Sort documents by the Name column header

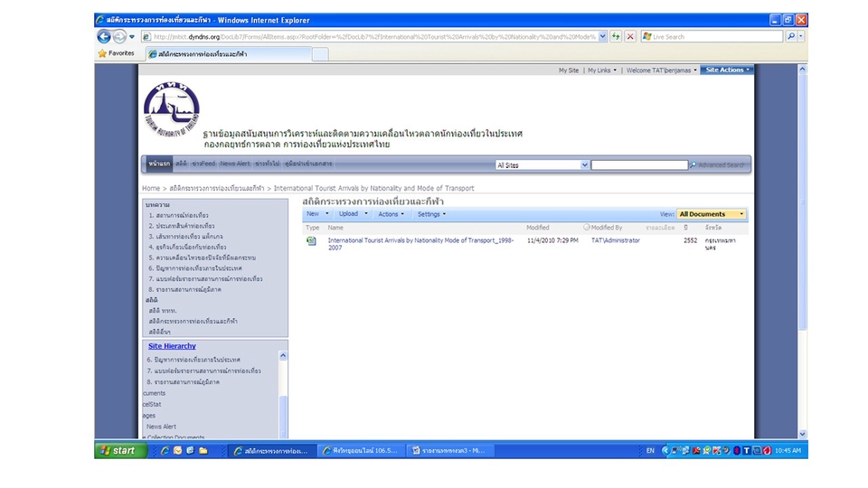(335, 228)
